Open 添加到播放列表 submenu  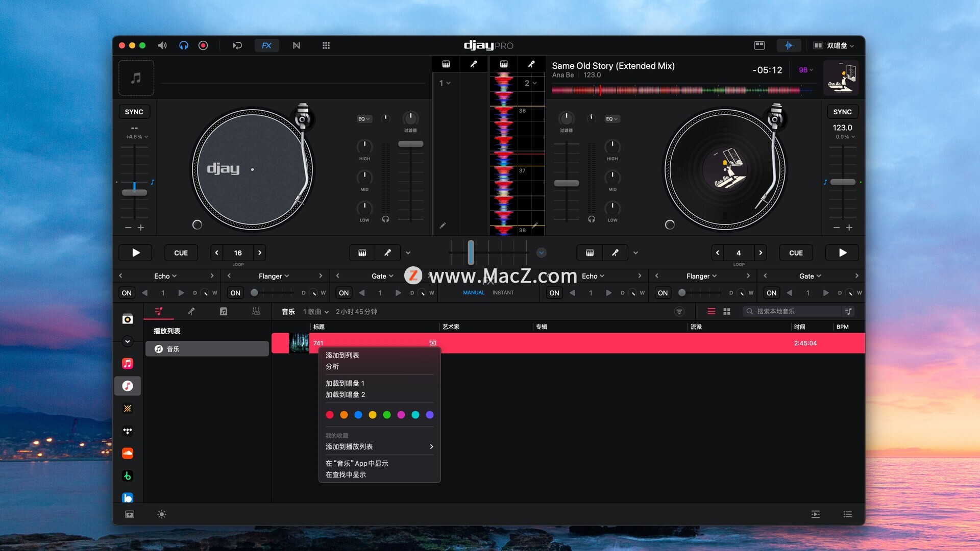380,446
